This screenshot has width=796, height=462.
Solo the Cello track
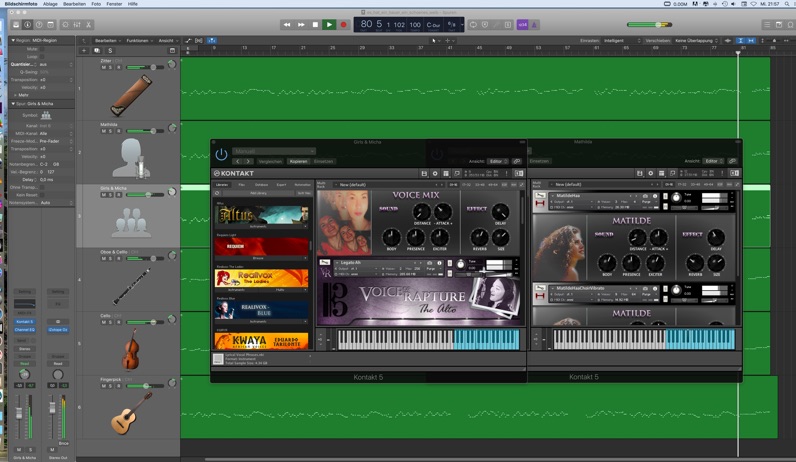click(111, 322)
